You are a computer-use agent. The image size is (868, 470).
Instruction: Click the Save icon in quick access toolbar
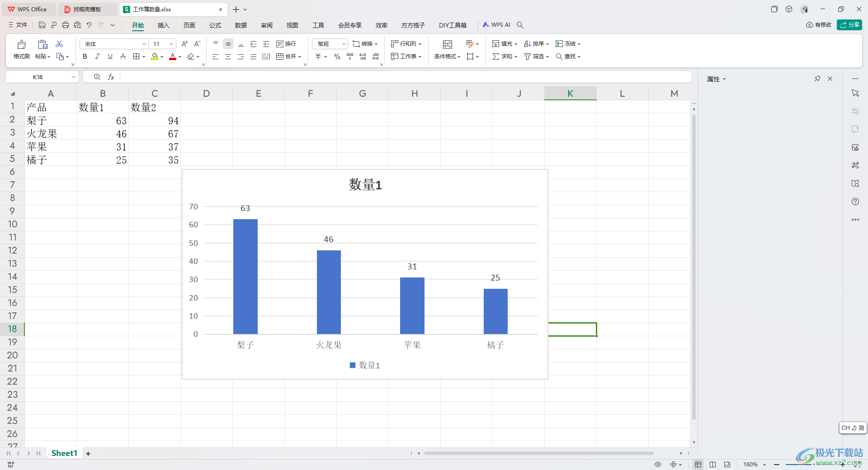pyautogui.click(x=42, y=25)
